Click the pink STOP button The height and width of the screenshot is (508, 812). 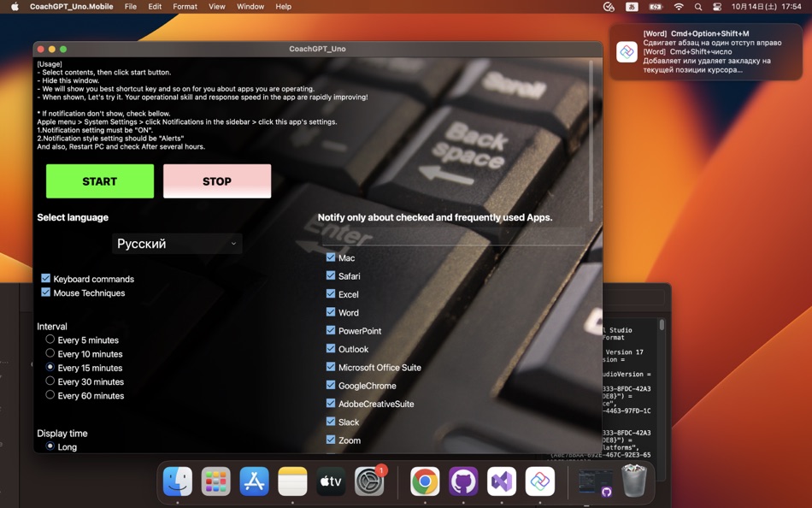point(217,181)
